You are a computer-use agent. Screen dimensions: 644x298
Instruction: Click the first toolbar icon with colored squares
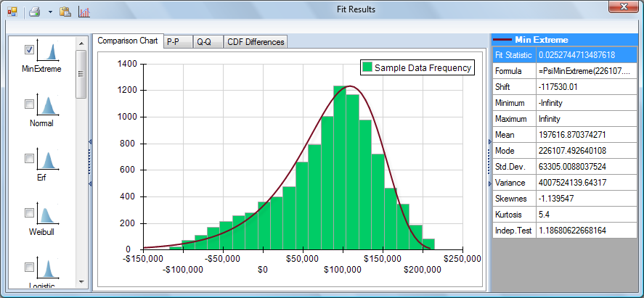(12, 12)
